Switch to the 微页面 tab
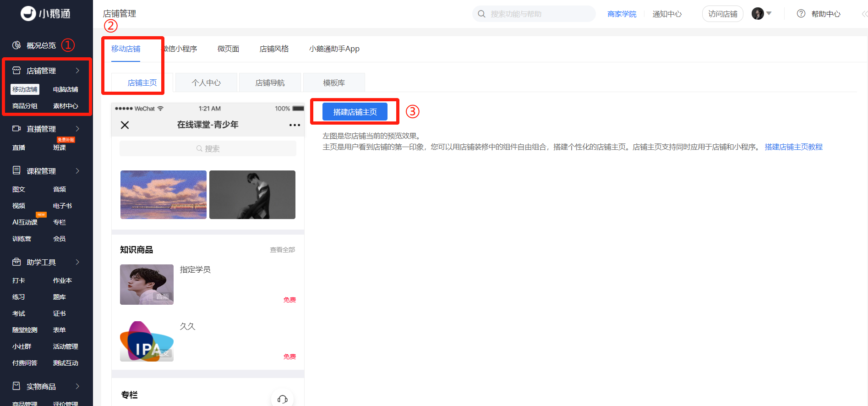The height and width of the screenshot is (406, 868). (228, 49)
